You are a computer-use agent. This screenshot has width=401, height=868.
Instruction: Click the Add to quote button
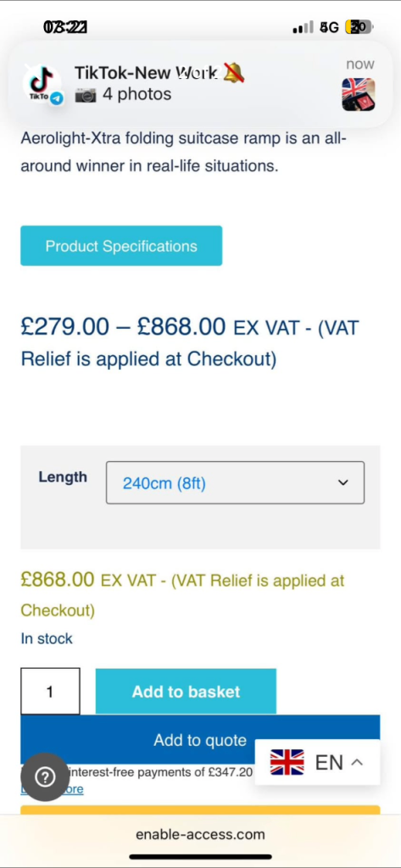200,740
